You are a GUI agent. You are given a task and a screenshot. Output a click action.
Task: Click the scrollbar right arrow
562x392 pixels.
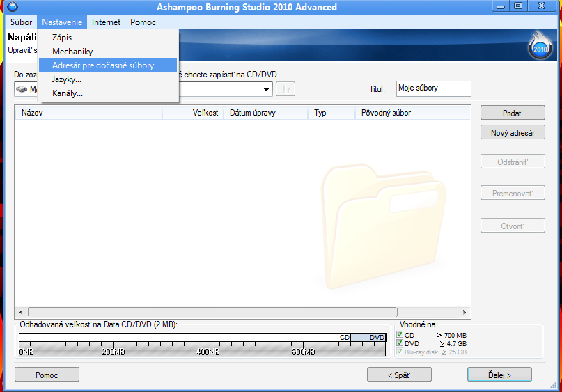tap(465, 312)
